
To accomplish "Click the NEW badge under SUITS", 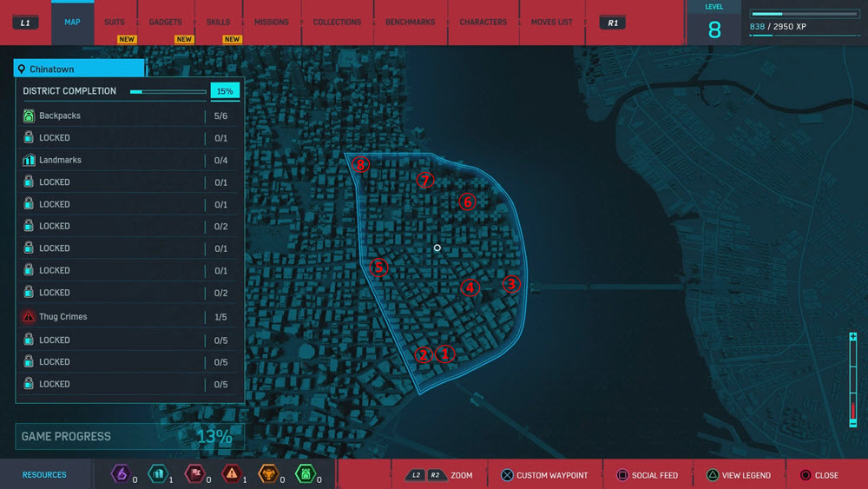I will point(127,39).
